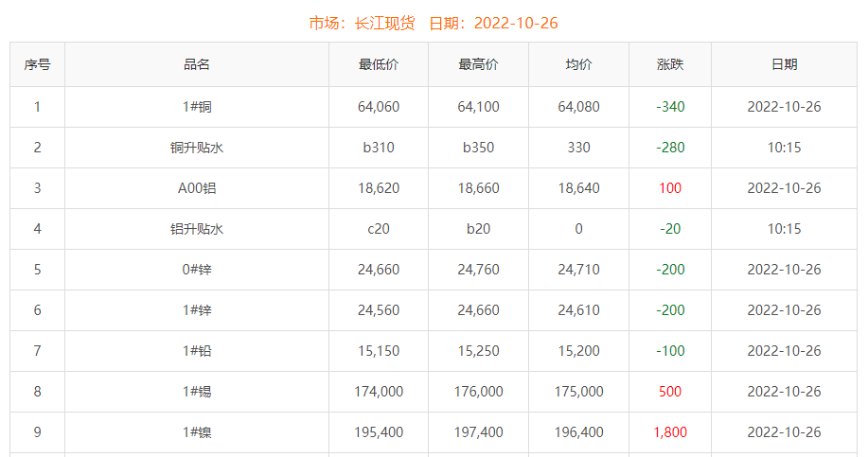Click the red 1,800 change value
Screen dimensions: 868x457
pyautogui.click(x=670, y=432)
